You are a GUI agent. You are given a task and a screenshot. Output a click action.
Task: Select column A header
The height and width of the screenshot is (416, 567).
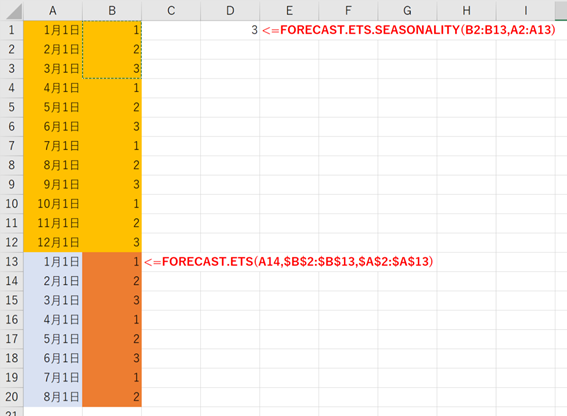coord(53,10)
